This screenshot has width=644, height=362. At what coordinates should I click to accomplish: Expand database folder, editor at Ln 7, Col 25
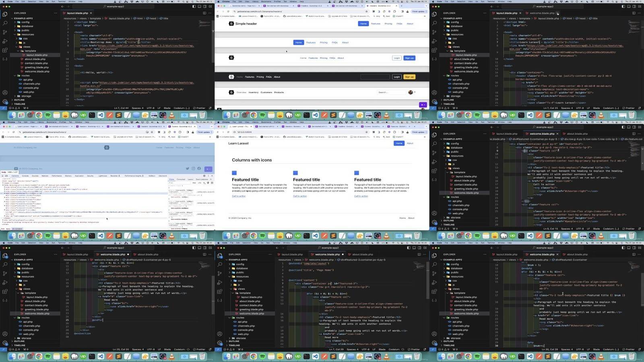(454, 26)
